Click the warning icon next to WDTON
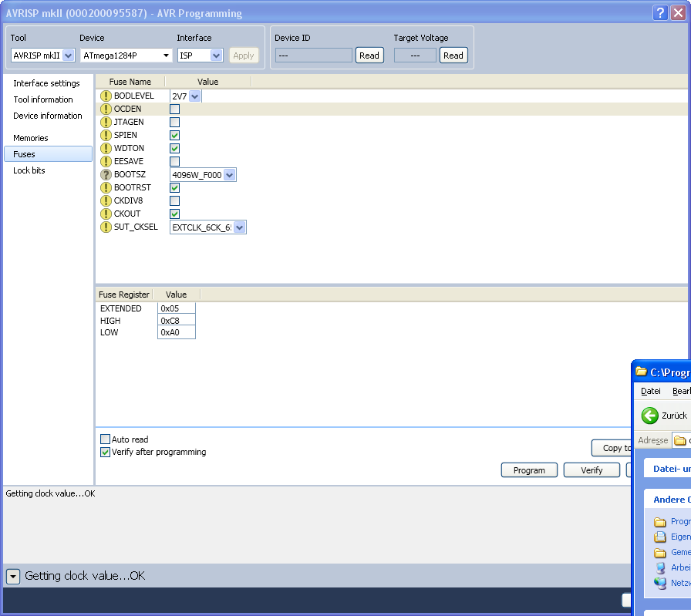691x616 pixels. (x=106, y=148)
